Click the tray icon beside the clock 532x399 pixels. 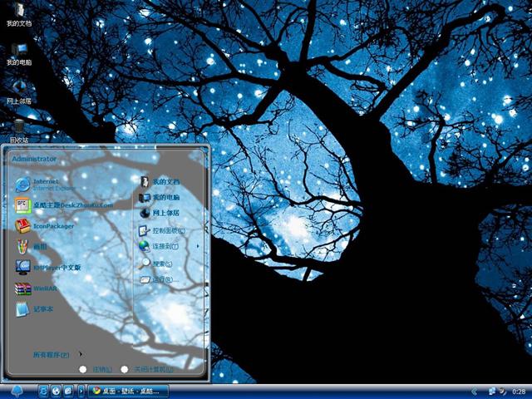(503, 392)
